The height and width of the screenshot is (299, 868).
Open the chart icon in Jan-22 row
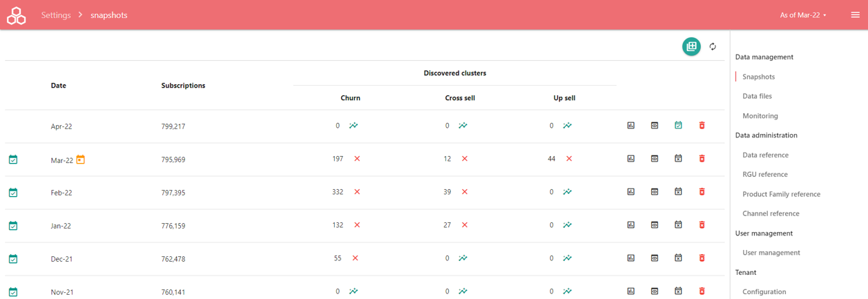630,225
